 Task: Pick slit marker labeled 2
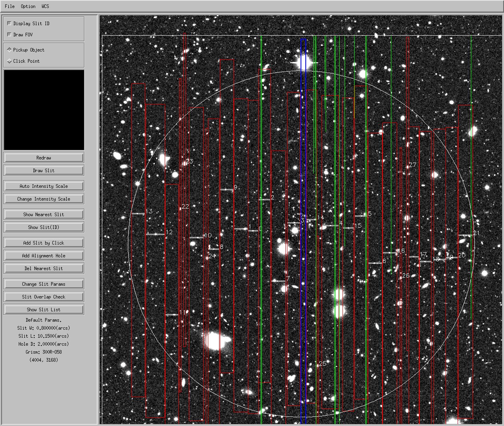point(264,199)
